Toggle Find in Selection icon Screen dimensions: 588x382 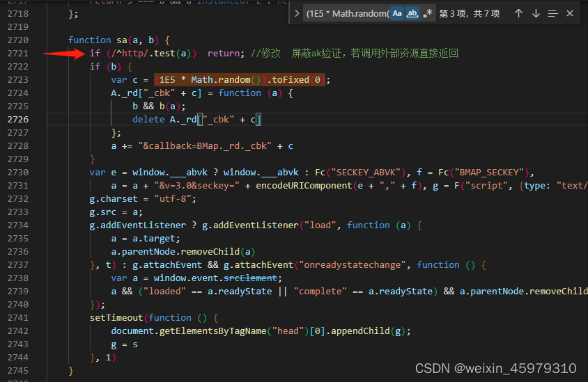[552, 13]
